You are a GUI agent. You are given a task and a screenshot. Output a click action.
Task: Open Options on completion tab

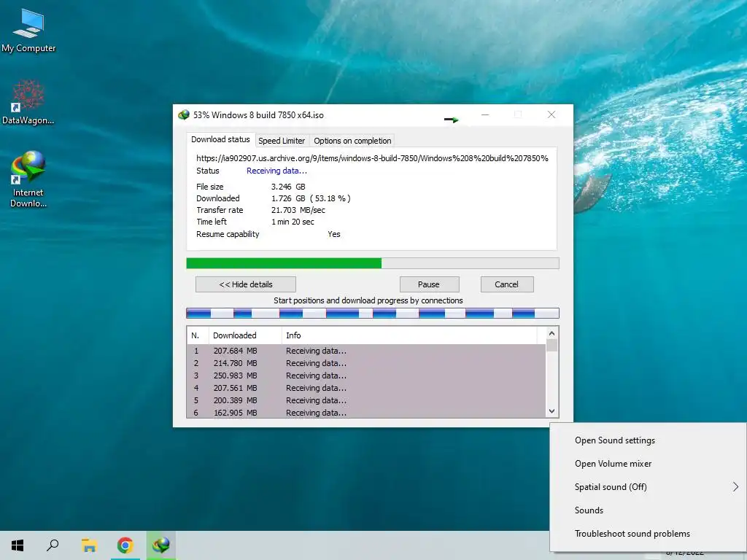click(352, 141)
